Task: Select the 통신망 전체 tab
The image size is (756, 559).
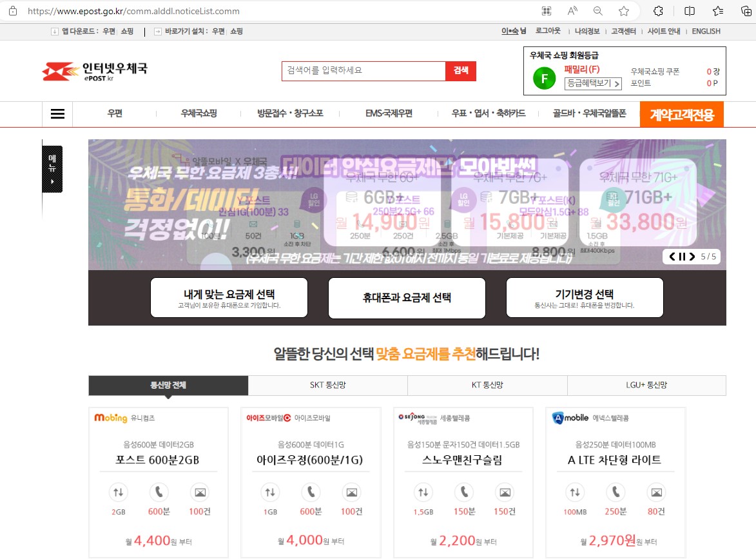Action: [168, 386]
